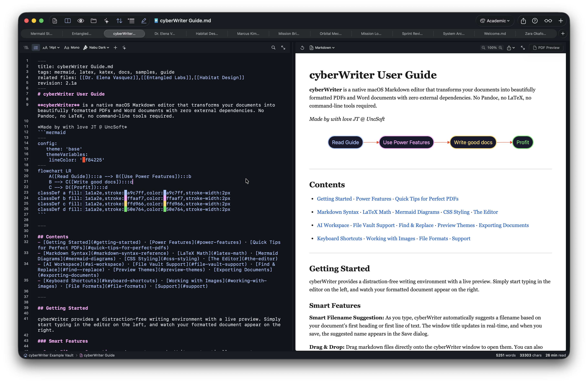Open a new document with the document icon
Screen dimensions: 588x383
coord(55,21)
